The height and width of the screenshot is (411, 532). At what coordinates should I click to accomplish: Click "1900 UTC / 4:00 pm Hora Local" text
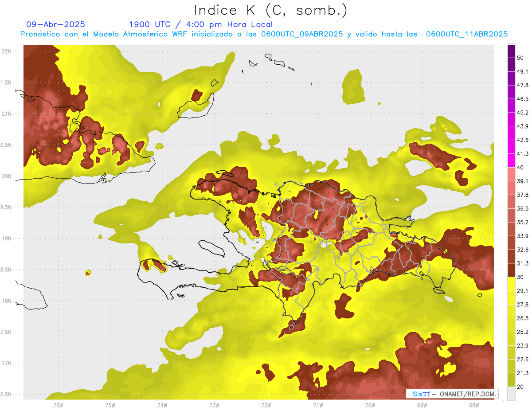pos(201,25)
